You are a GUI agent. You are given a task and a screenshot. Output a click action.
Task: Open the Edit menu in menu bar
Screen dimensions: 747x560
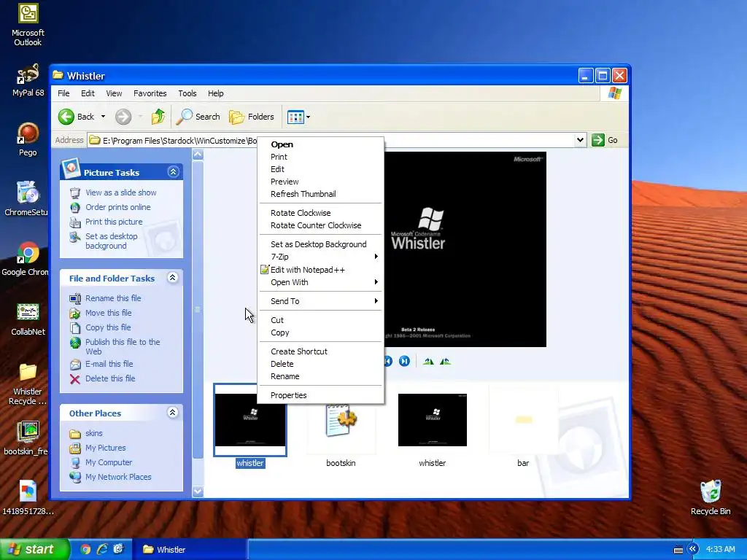[x=88, y=93]
